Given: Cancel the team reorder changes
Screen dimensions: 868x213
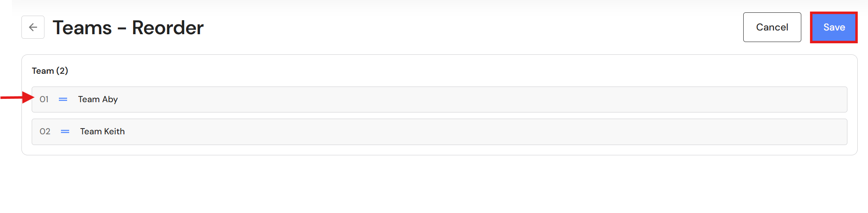Looking at the screenshot, I should click(772, 27).
